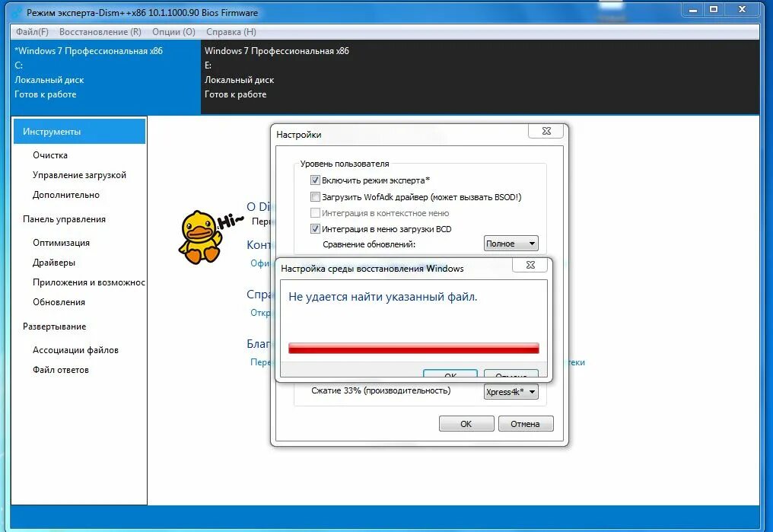Open the Сравнение обновлений dropdown Полное
This screenshot has height=532, width=773.
click(511, 244)
